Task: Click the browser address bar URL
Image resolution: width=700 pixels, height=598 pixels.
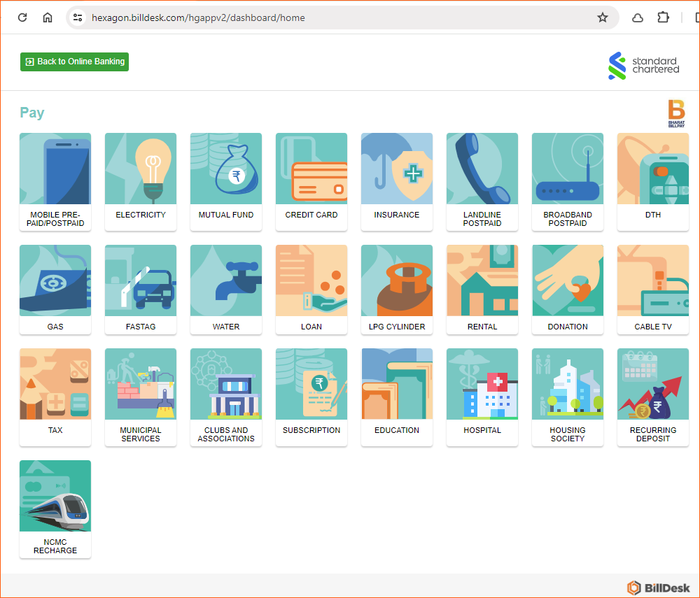Action: 198,17
